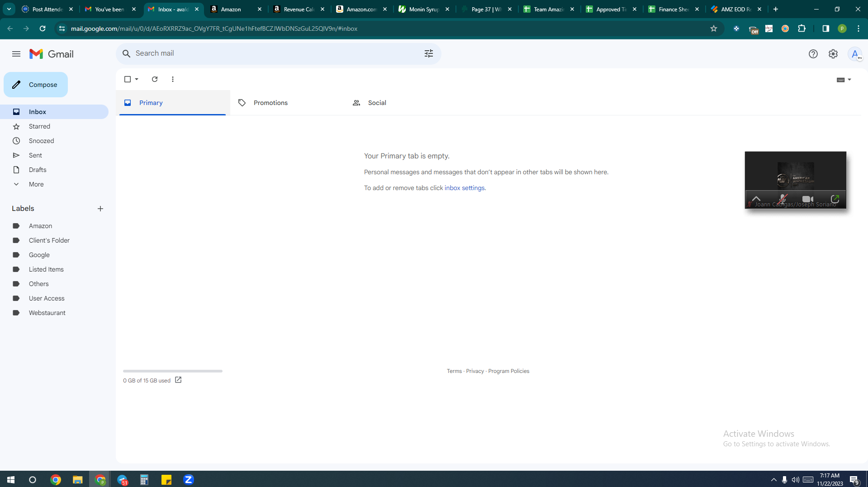
Task: Open Sticky Notes from taskbar
Action: click(x=166, y=479)
